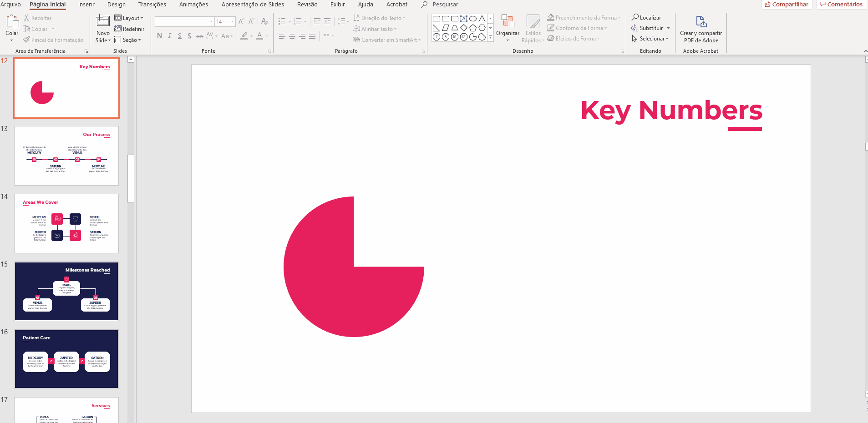Viewport: 868px width, 423px height.
Task: Click increase font size icon
Action: [241, 21]
